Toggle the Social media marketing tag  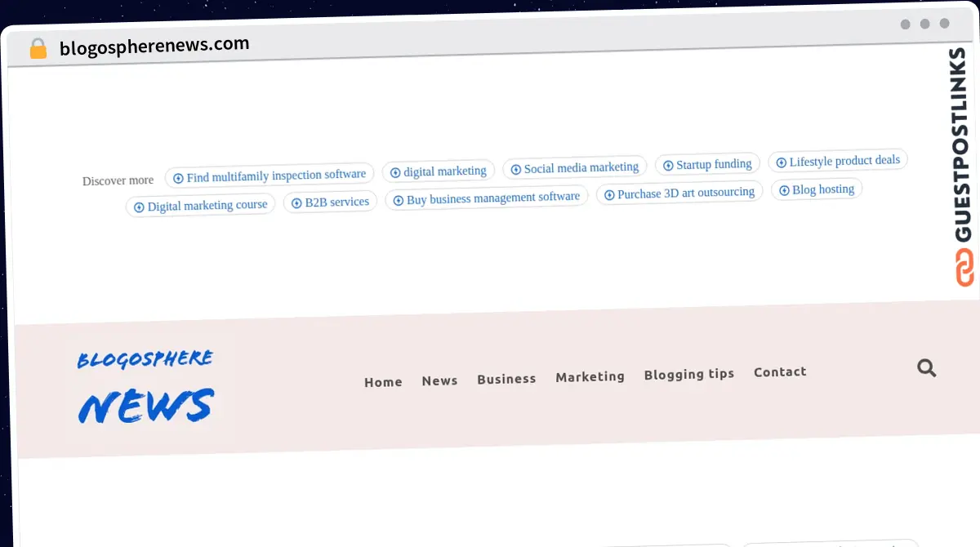[575, 167]
